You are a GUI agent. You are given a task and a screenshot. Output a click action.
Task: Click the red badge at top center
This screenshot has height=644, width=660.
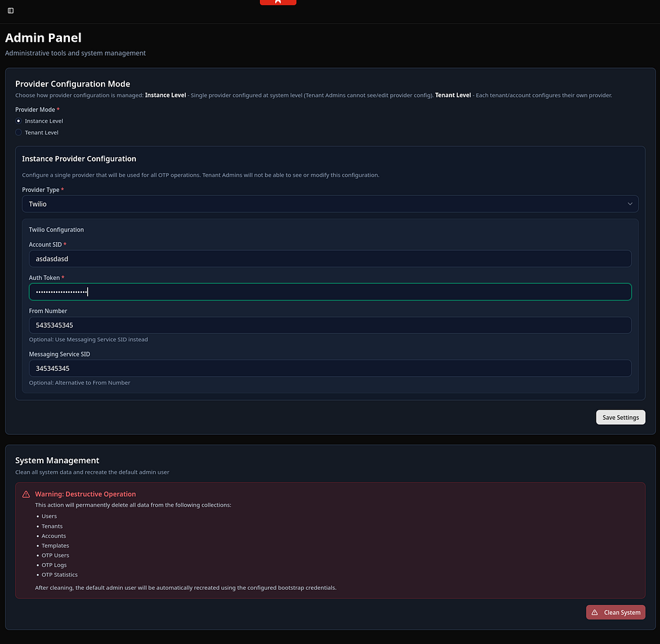pyautogui.click(x=278, y=2)
